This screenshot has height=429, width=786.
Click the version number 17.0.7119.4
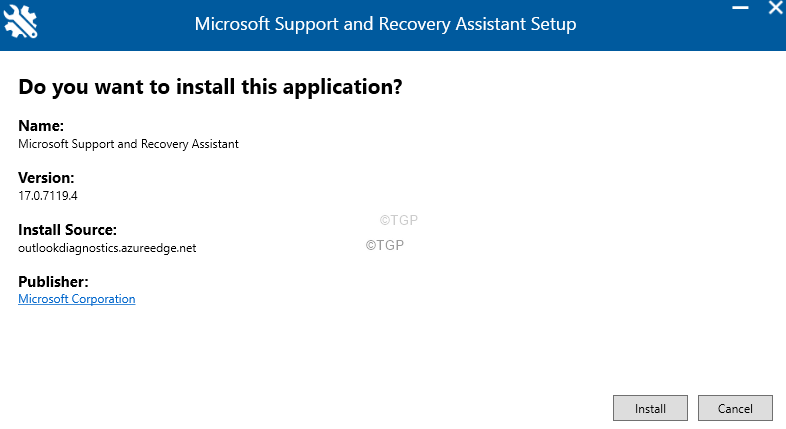[x=48, y=195]
